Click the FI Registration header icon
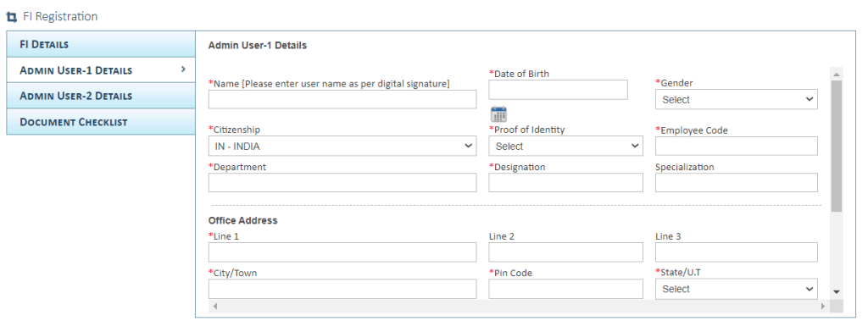 pyautogui.click(x=12, y=17)
